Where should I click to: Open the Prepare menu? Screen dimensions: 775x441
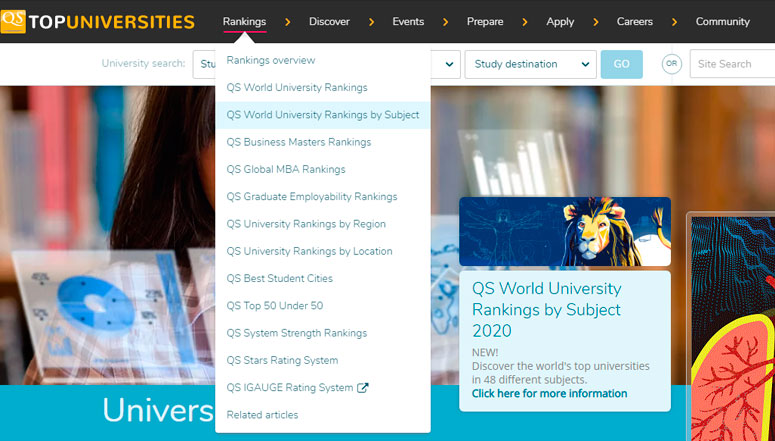485,22
